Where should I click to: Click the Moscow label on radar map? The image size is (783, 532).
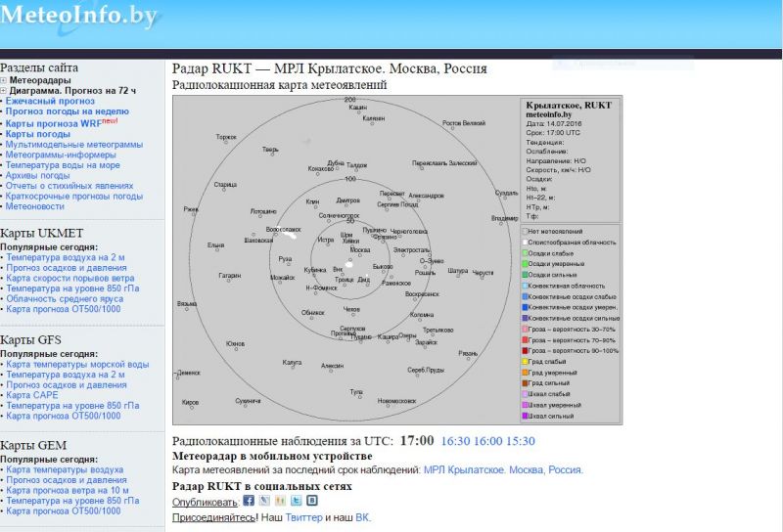click(x=360, y=249)
